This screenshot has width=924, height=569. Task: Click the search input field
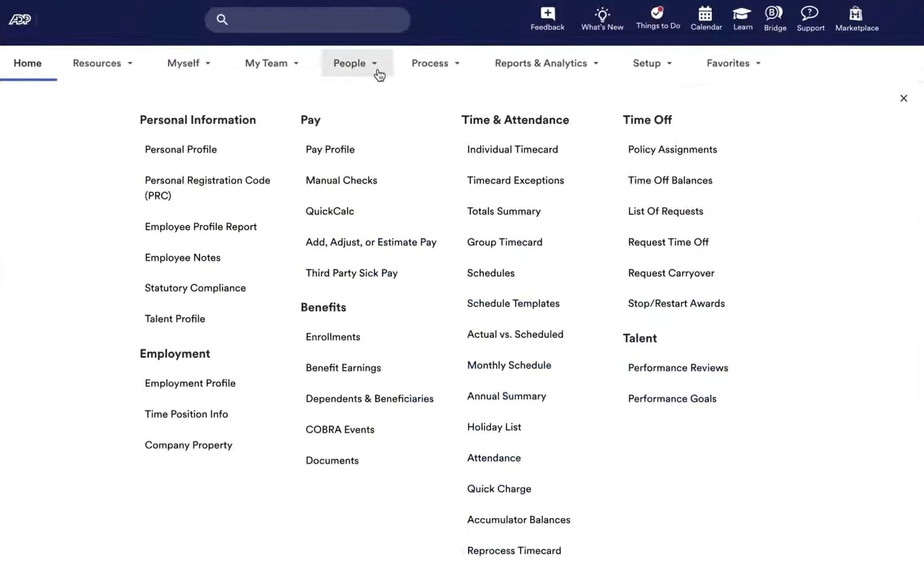pos(315,20)
